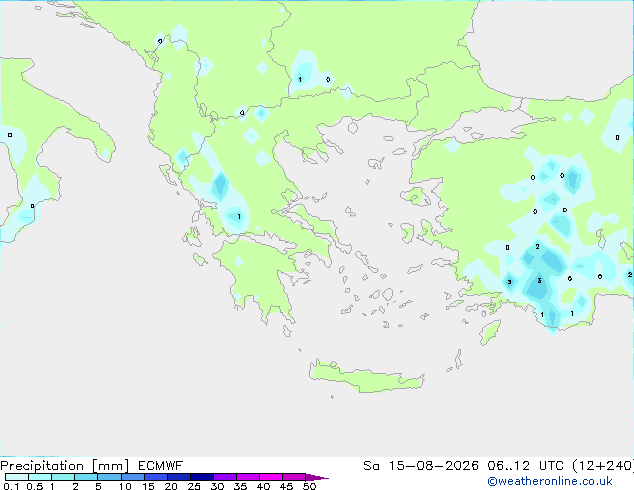Select the legend swatch between 0.1 and 0.5
The width and height of the screenshot is (634, 490).
click(x=17, y=477)
